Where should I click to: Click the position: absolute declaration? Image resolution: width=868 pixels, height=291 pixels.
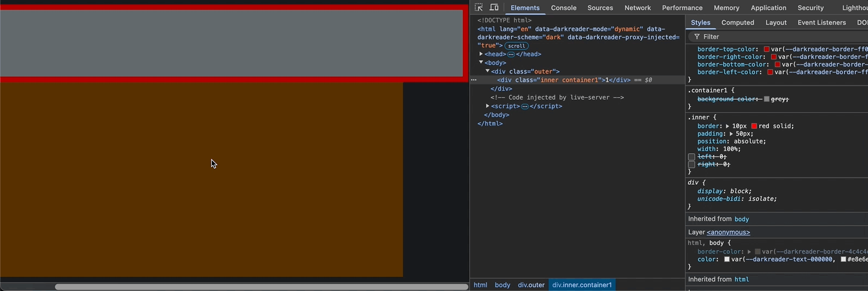pos(731,142)
